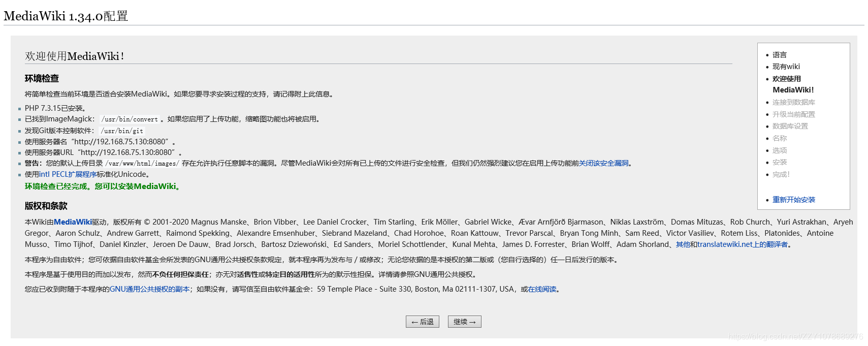Image resolution: width=868 pixels, height=346 pixels.
Task: Click the 59 Temple Place address text
Action: pos(415,289)
